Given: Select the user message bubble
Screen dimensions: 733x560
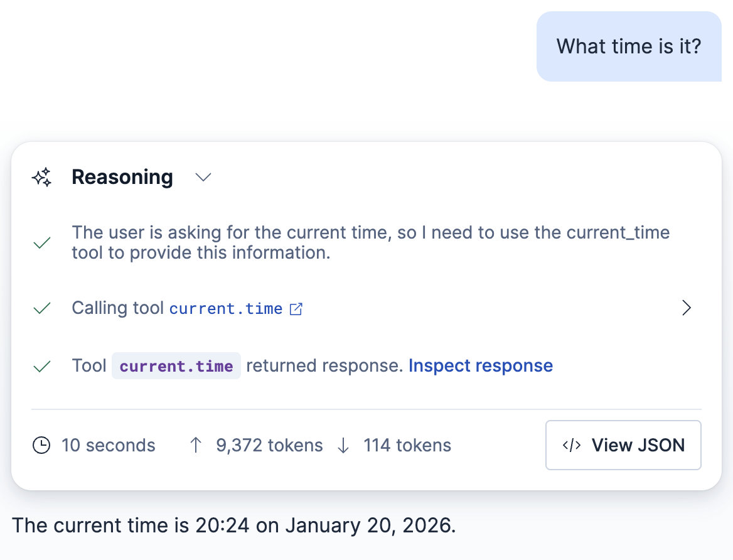Looking at the screenshot, I should [x=629, y=46].
